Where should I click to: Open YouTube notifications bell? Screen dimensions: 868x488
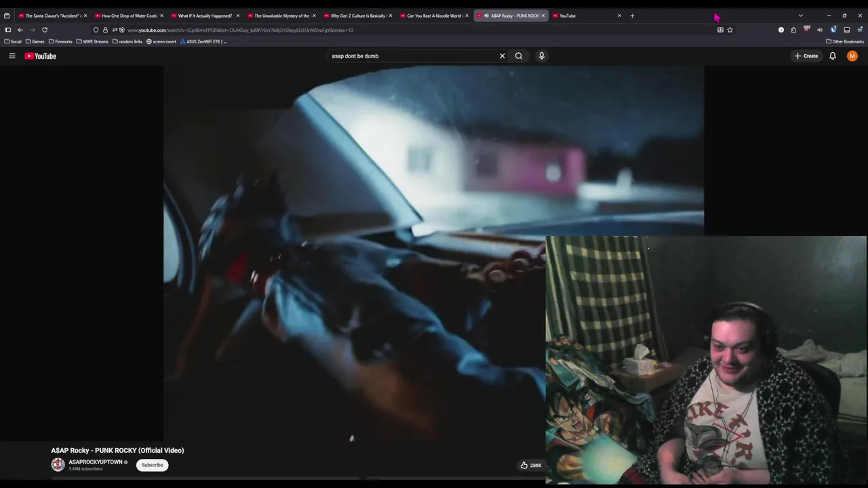(x=833, y=56)
